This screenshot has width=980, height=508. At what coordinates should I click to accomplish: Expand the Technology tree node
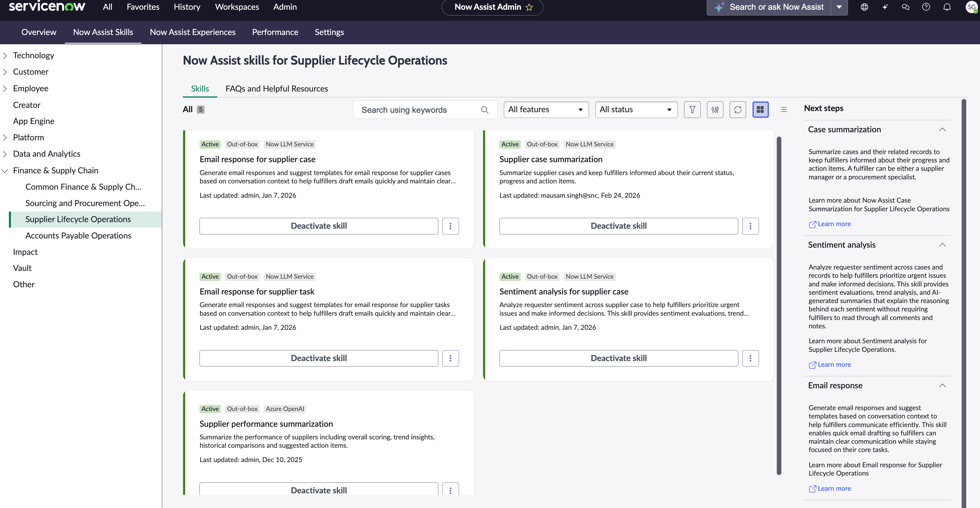pos(5,55)
